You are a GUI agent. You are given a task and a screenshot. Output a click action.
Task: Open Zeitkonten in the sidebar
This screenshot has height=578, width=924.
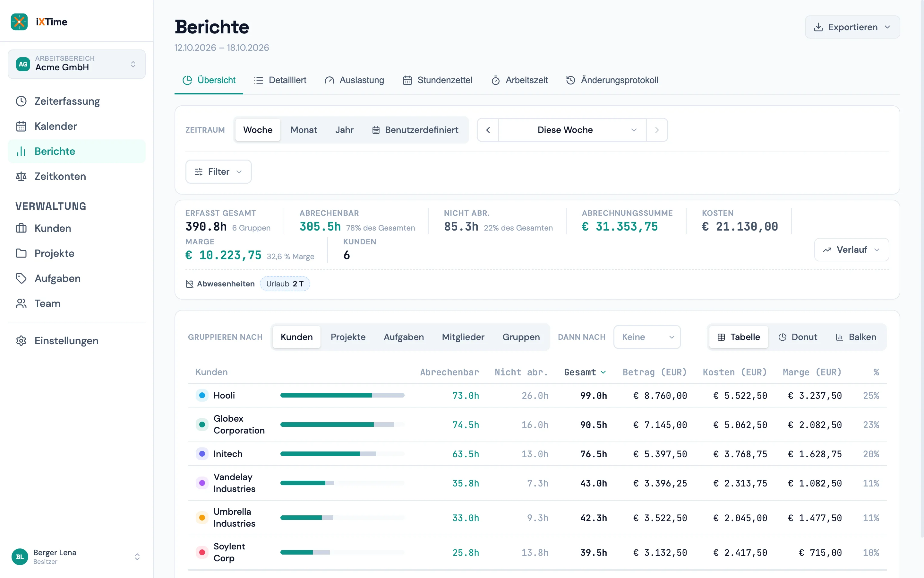tap(76, 176)
